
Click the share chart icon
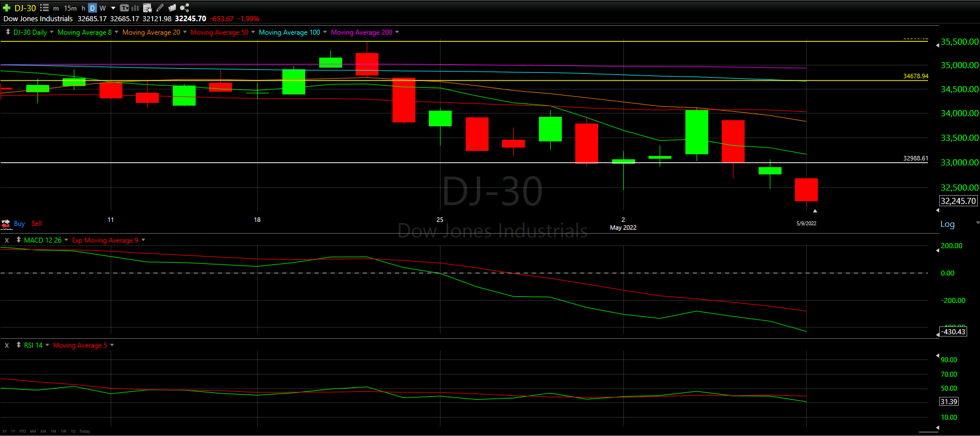click(184, 8)
